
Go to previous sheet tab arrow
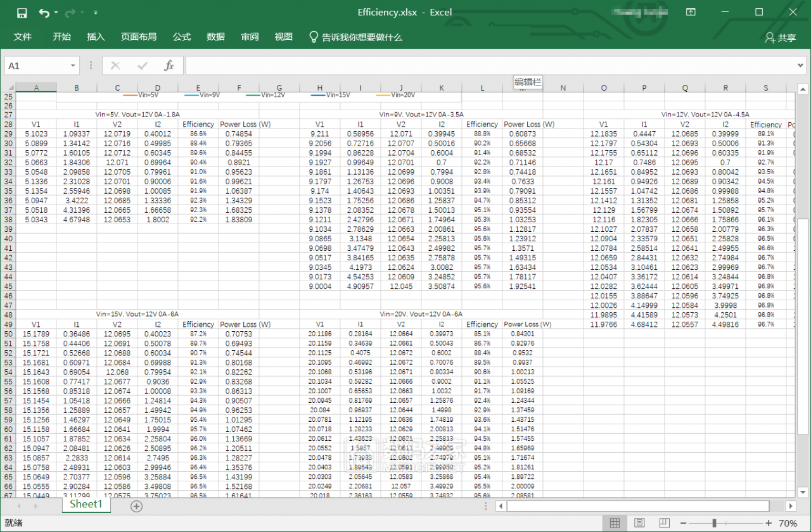point(18,506)
